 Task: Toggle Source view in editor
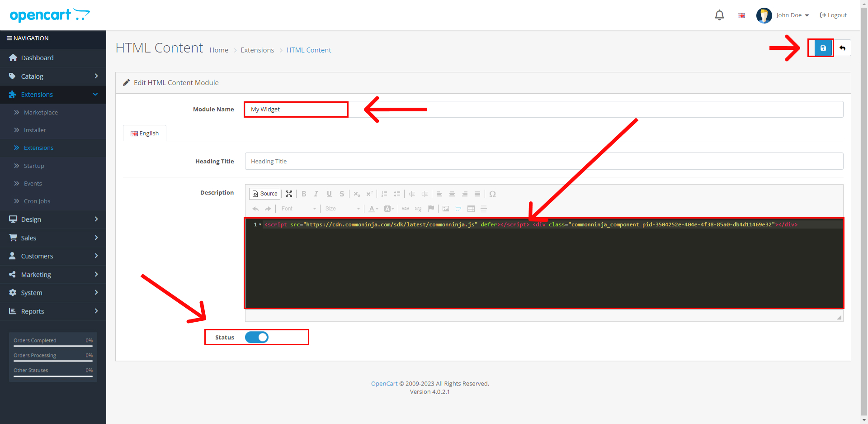pos(265,194)
